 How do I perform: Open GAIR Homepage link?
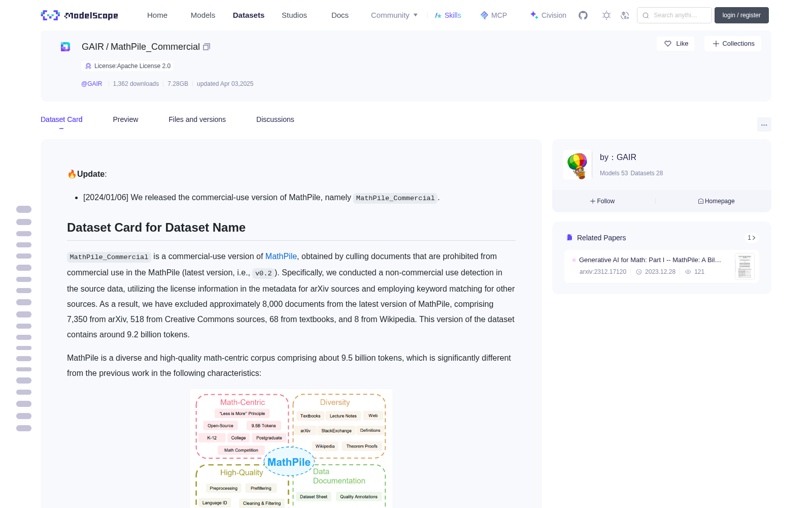tap(716, 201)
